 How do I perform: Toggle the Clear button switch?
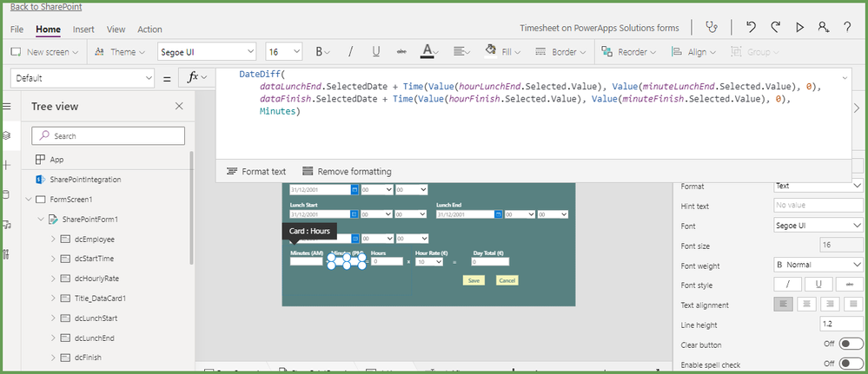pyautogui.click(x=851, y=344)
